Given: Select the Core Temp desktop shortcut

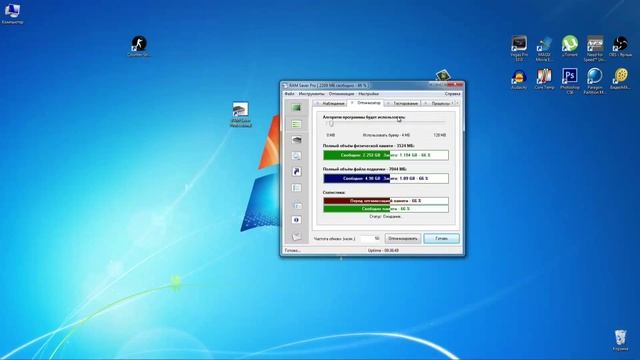Looking at the screenshot, I should coord(544,79).
